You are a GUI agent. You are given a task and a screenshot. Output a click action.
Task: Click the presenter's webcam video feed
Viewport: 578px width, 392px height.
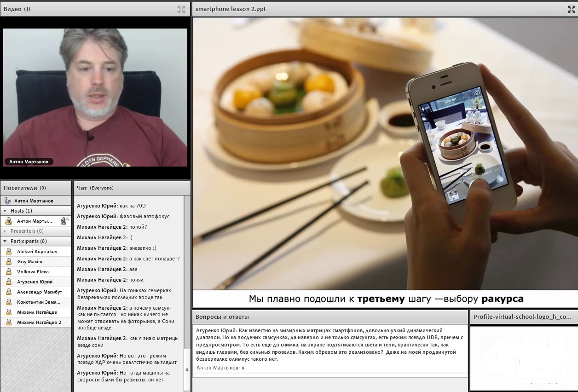coord(95,97)
